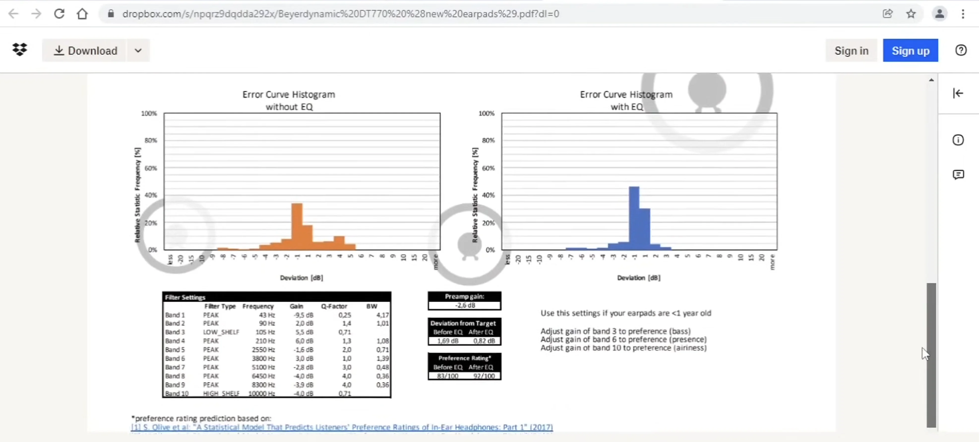Click the Sign in button
Viewport: 980px width, 442px height.
(x=851, y=51)
